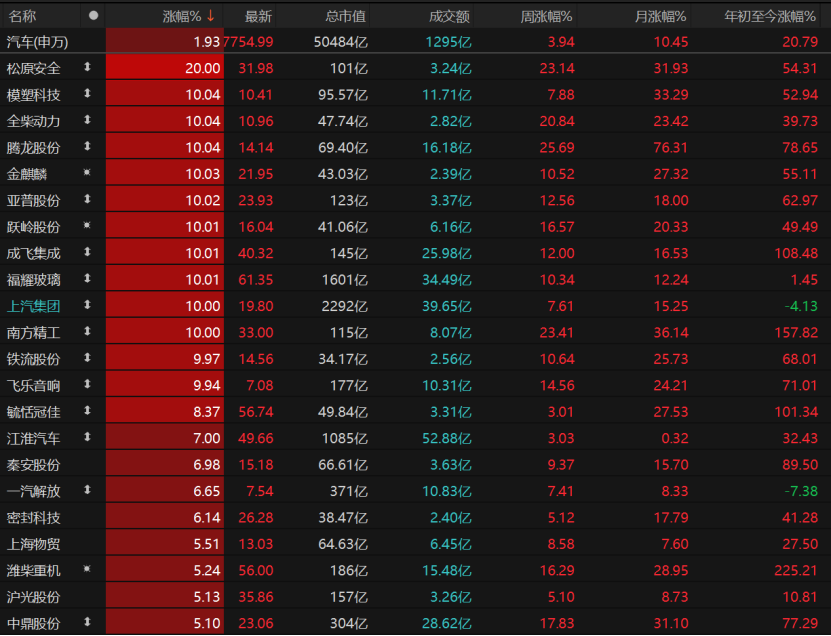The image size is (831, 636).
Task: Click the star marker icon beside 潍柴重机
Action: tap(87, 569)
